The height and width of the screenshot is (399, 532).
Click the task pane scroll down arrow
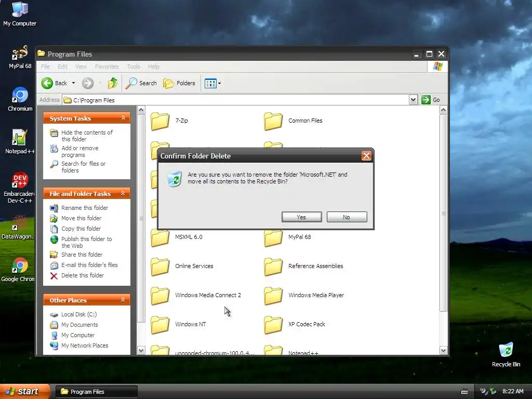(x=141, y=351)
